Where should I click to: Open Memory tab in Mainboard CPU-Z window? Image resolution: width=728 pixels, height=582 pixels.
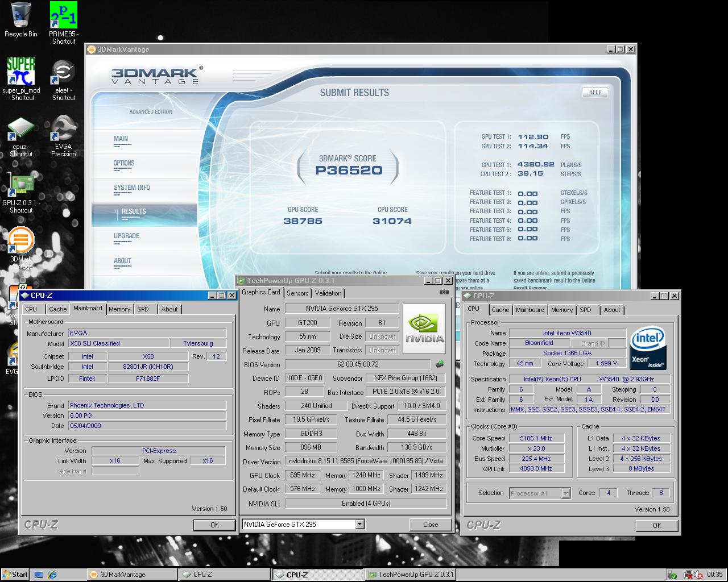(x=119, y=309)
